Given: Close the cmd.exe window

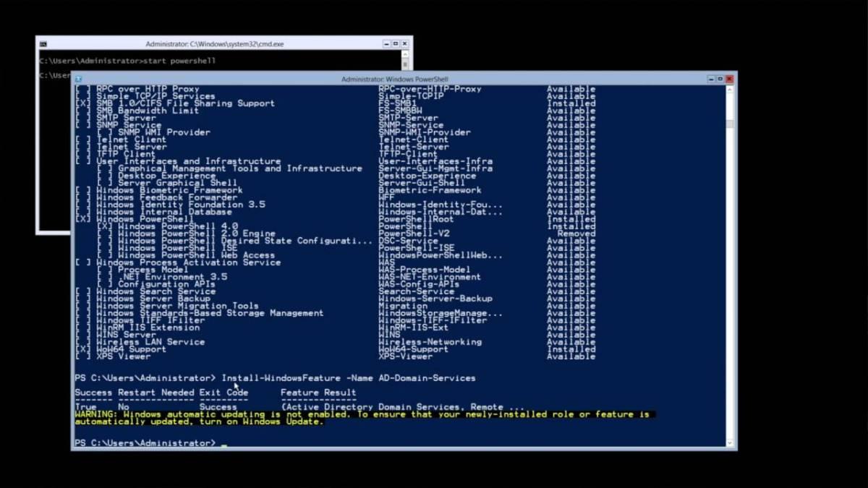Looking at the screenshot, I should coord(404,44).
